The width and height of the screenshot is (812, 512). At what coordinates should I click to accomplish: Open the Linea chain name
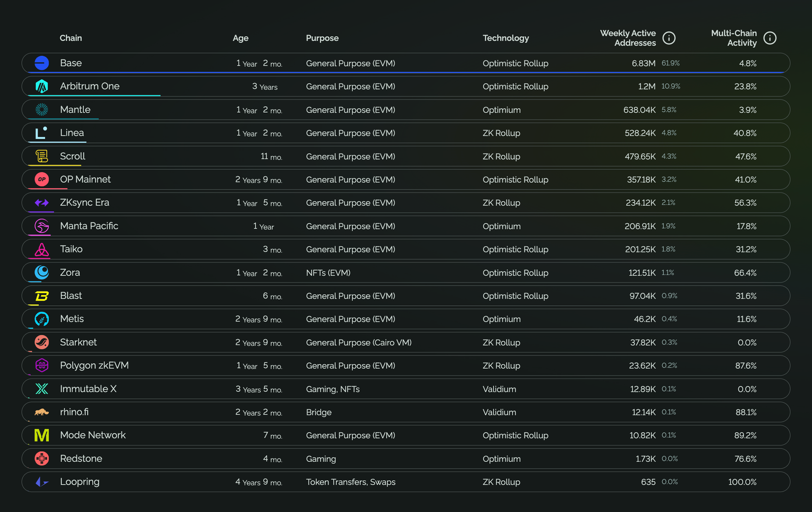pos(72,133)
